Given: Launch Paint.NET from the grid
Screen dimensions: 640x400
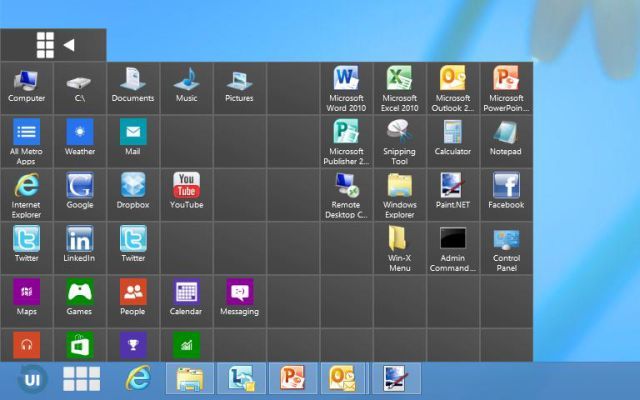Looking at the screenshot, I should point(453,191).
